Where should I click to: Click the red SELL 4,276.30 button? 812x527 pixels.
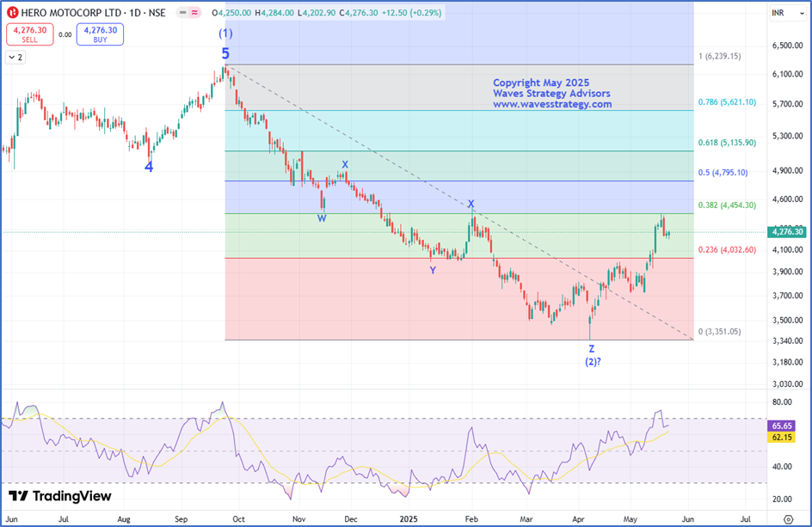(29, 34)
